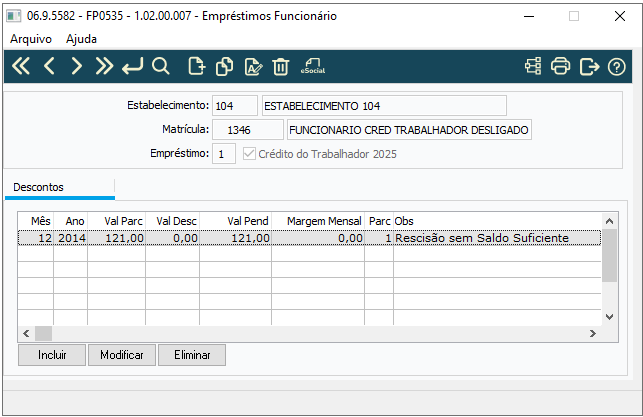Click the Val Pend column header
This screenshot has height=417, width=643.
click(x=235, y=221)
